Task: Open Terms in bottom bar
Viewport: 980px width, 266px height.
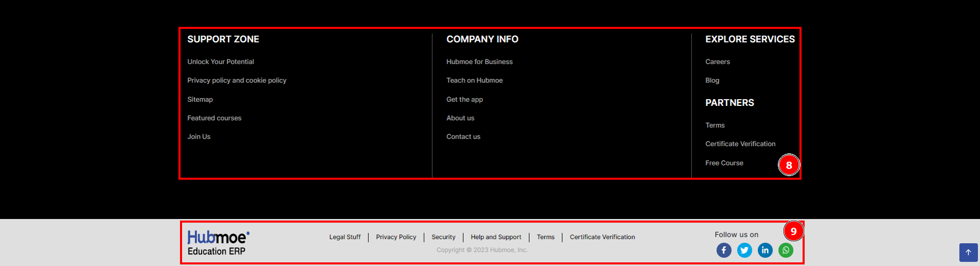Action: point(546,237)
